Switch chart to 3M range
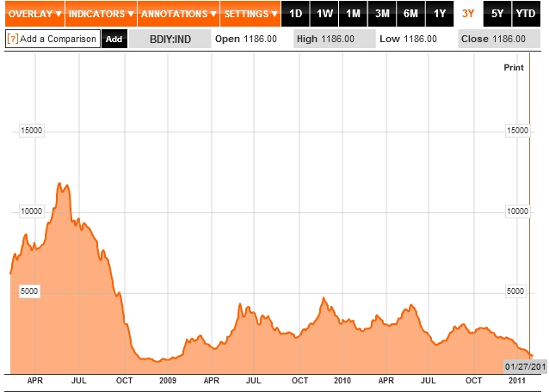This screenshot has height=392, width=549. pyautogui.click(x=382, y=14)
